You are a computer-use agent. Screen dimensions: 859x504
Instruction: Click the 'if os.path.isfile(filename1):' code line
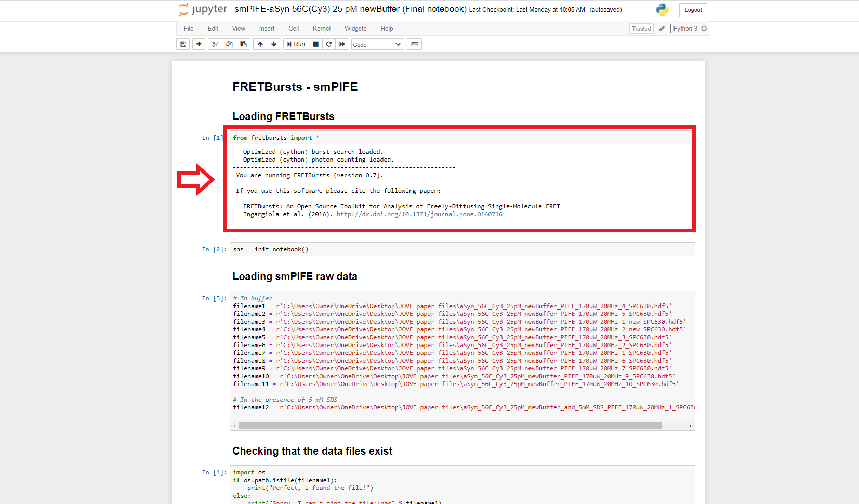285,480
